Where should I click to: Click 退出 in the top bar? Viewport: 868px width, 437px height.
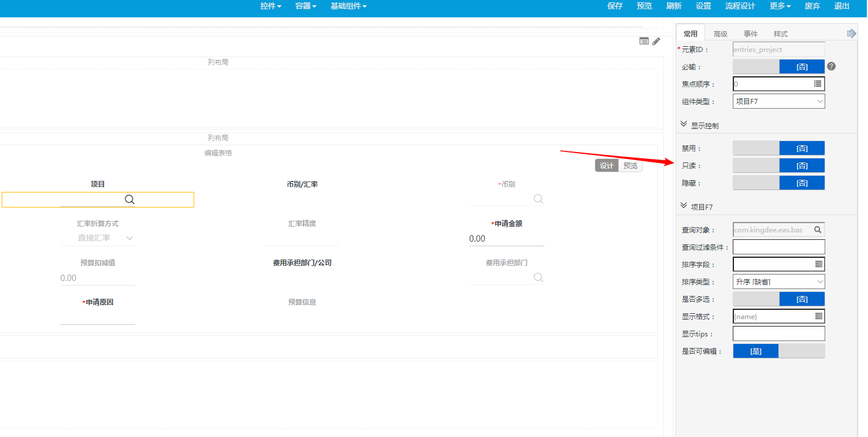pos(842,6)
